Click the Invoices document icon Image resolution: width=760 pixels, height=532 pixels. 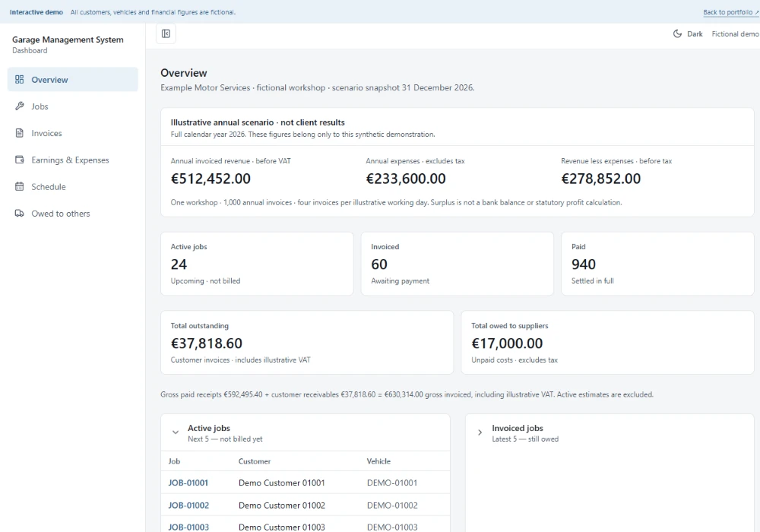click(x=20, y=133)
